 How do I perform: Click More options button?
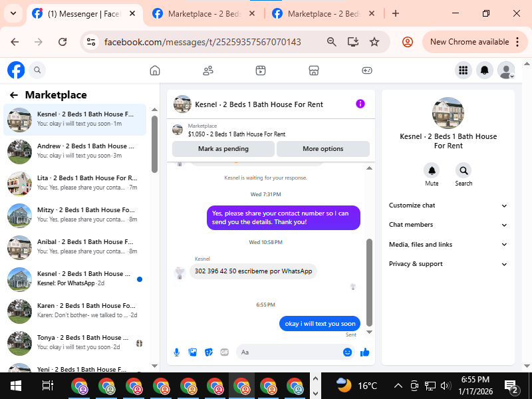point(323,148)
